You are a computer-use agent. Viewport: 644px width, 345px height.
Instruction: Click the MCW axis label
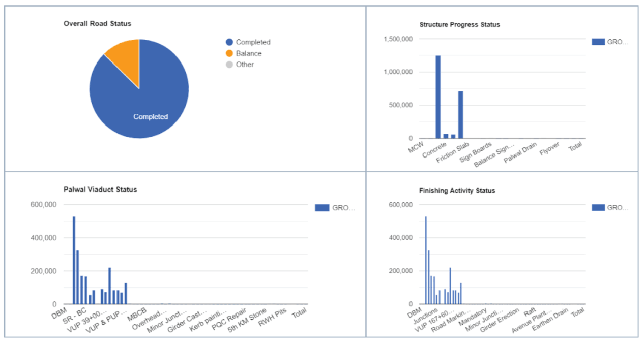click(415, 147)
